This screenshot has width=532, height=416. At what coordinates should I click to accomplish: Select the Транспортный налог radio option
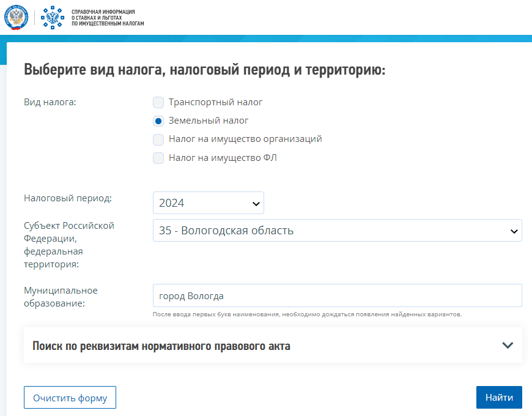(158, 102)
